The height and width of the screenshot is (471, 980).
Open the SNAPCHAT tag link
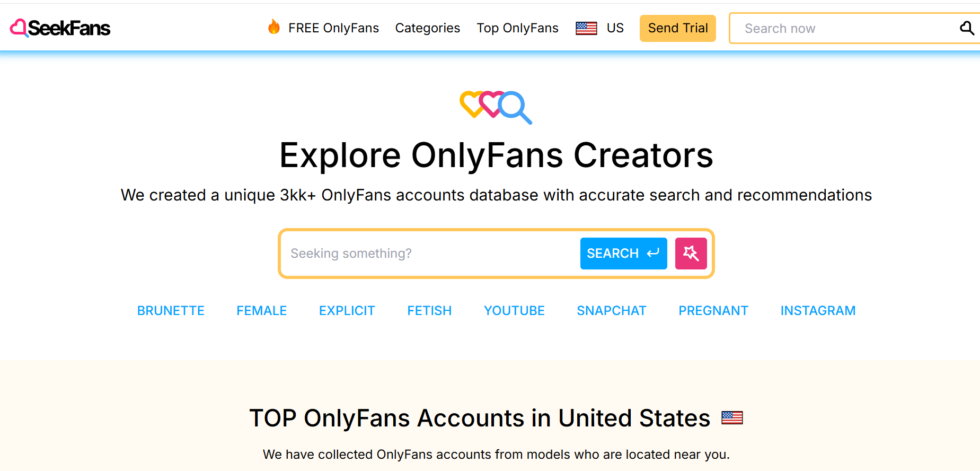[x=611, y=311]
